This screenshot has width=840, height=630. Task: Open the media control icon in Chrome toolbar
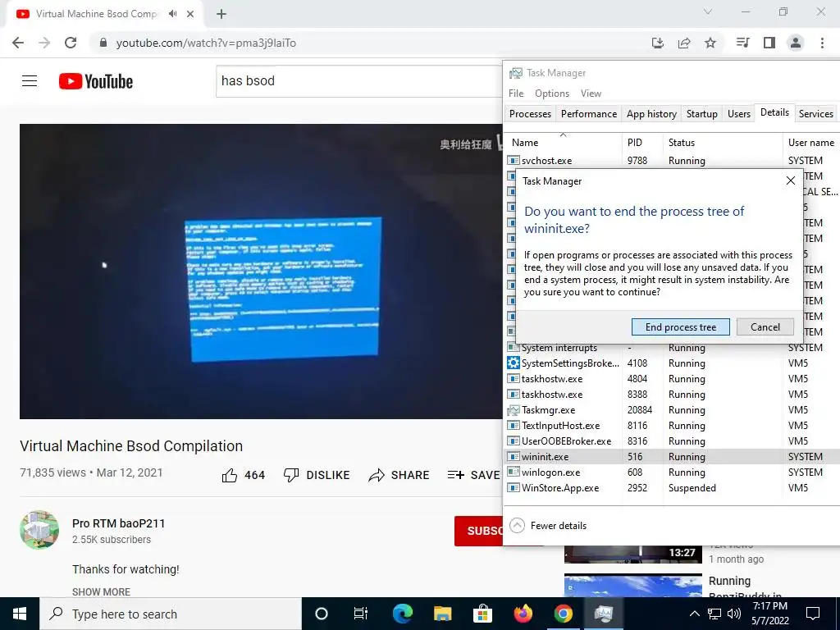pyautogui.click(x=742, y=43)
